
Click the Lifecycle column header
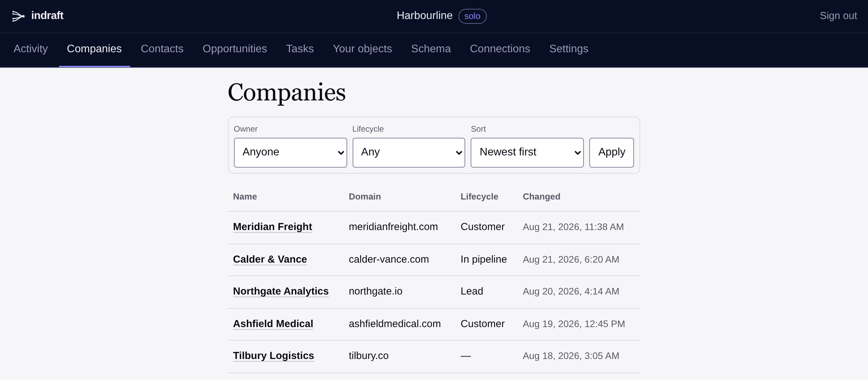[x=479, y=196]
